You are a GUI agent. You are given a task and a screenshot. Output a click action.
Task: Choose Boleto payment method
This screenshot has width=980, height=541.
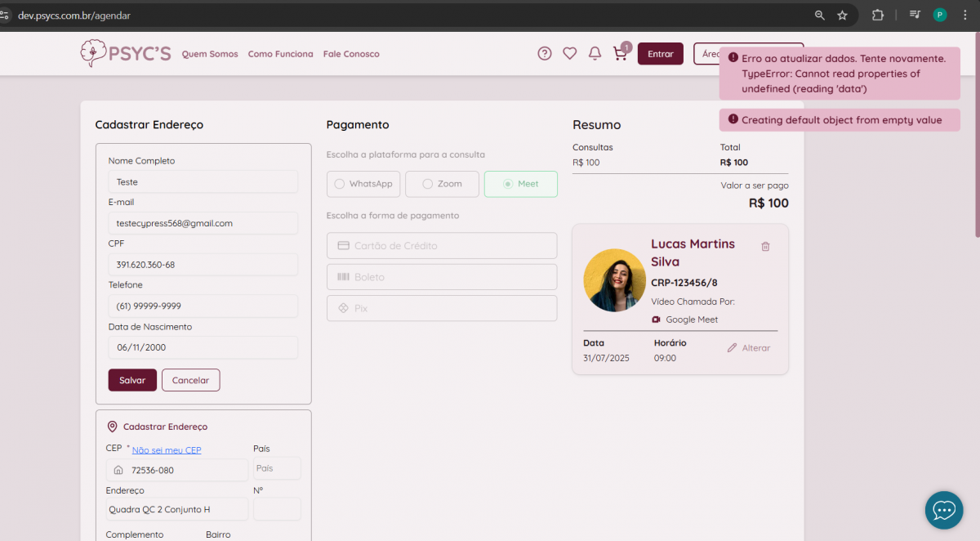tap(442, 277)
